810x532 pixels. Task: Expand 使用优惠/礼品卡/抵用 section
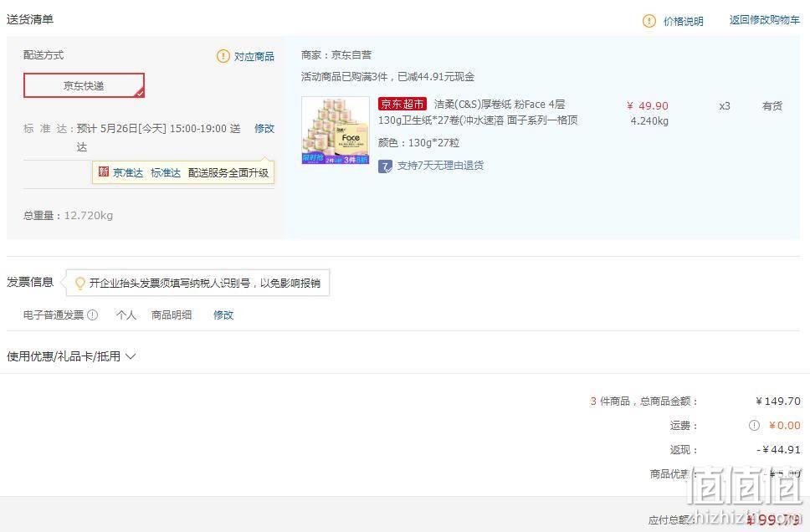click(71, 356)
